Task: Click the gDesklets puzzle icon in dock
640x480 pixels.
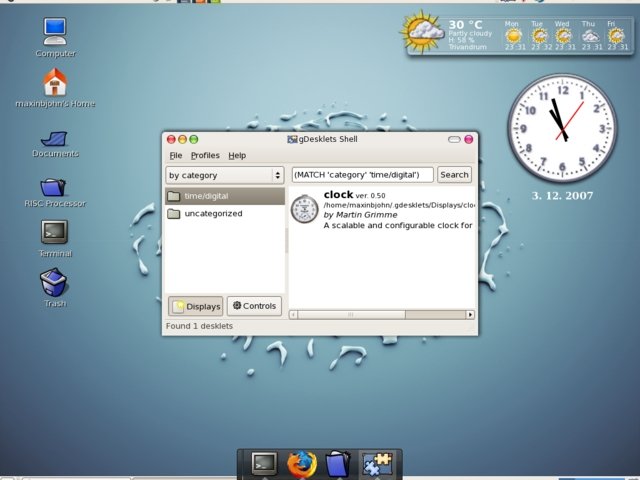Action: [377, 464]
